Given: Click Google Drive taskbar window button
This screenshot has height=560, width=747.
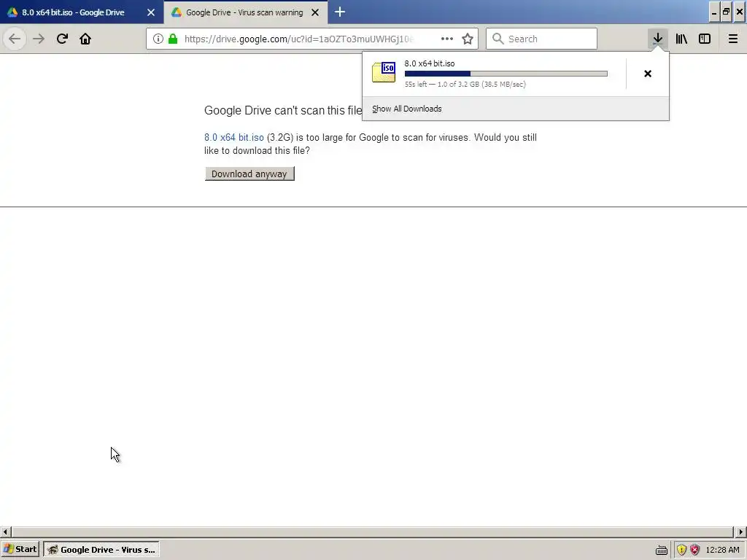Looking at the screenshot, I should (x=101, y=549).
